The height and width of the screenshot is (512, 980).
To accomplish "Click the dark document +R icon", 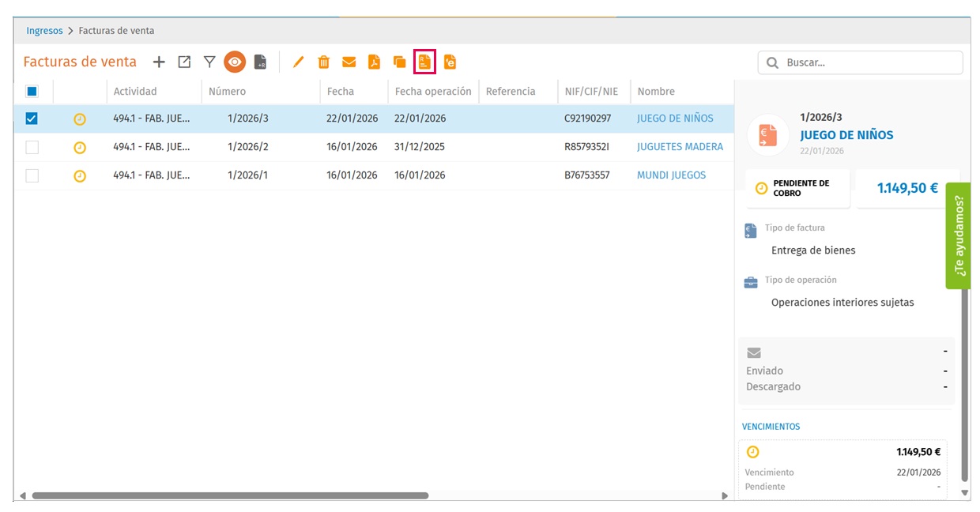I will coord(260,62).
